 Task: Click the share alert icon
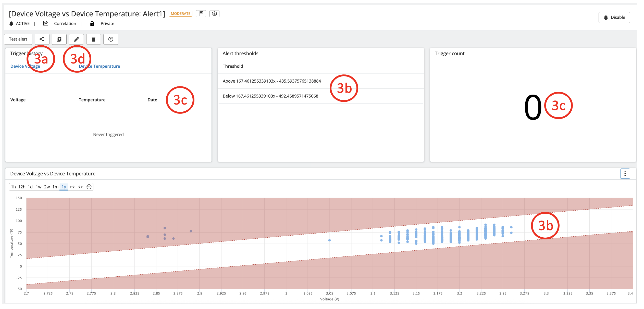(42, 39)
